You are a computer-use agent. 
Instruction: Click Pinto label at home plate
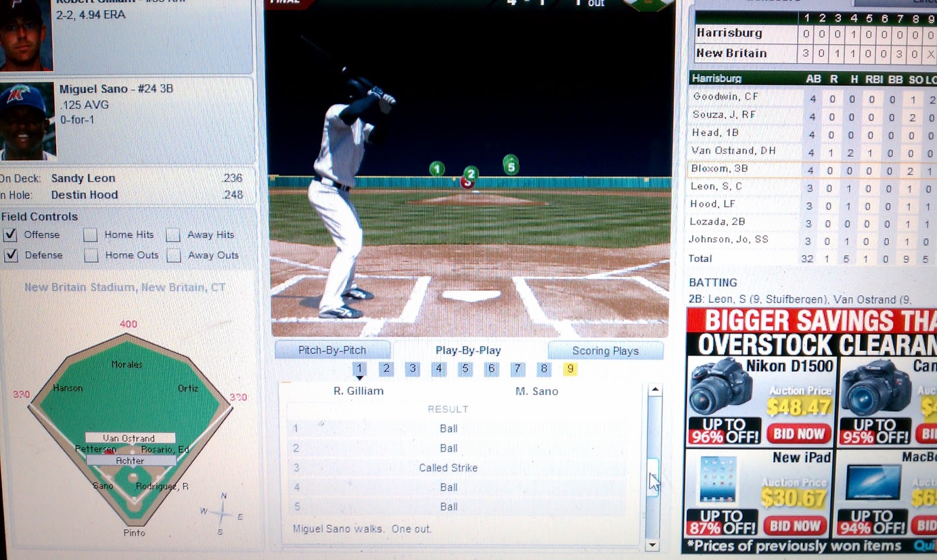tap(134, 533)
